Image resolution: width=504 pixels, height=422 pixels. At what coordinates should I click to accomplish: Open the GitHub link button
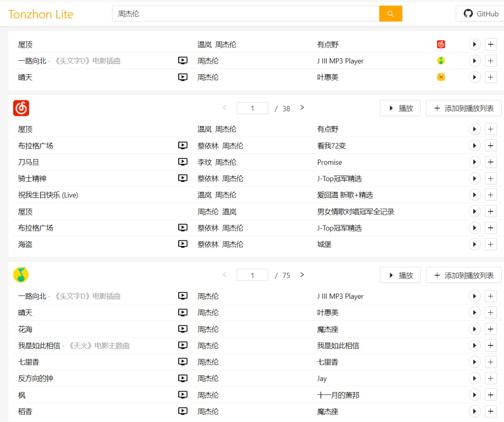(481, 14)
